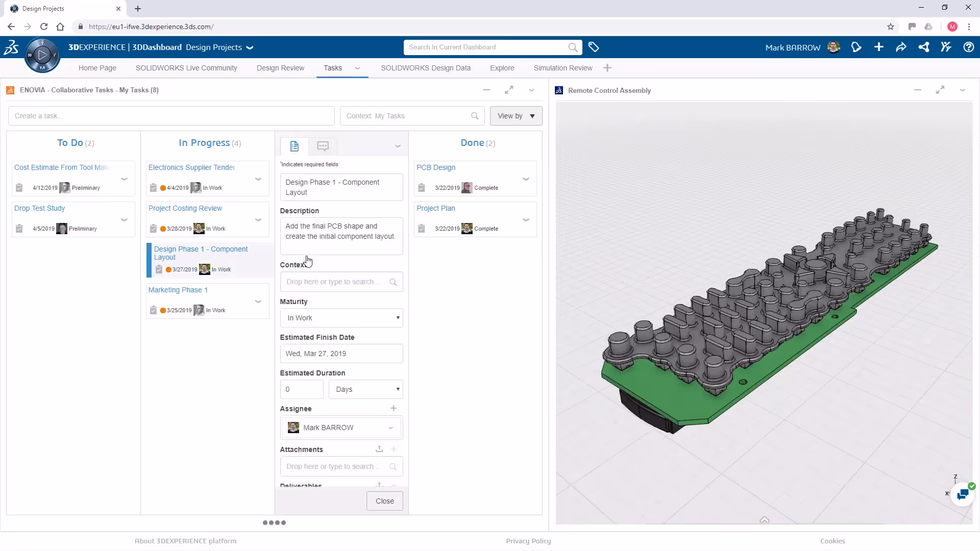
Task: Click the Share arrow icon in top bar
Action: pos(901,47)
